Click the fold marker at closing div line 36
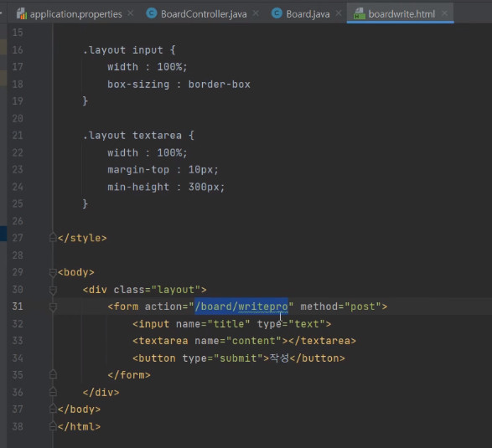Viewport: 492px width, 448px height. pyautogui.click(x=53, y=392)
